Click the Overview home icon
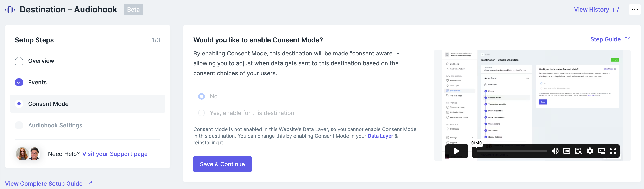The image size is (644, 189). (x=19, y=61)
